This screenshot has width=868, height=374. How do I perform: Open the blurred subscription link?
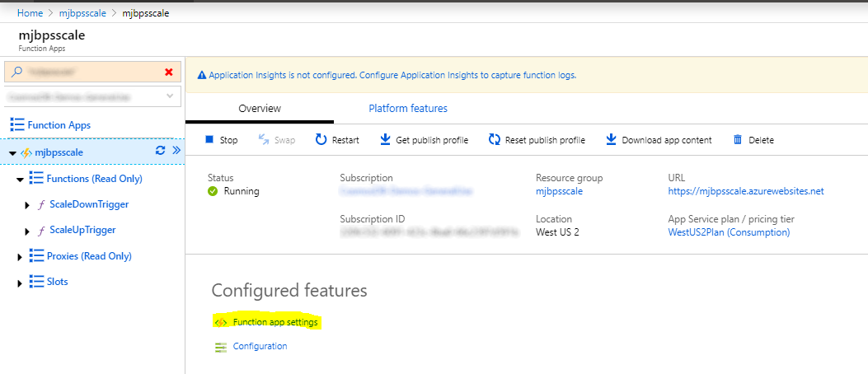pos(406,191)
